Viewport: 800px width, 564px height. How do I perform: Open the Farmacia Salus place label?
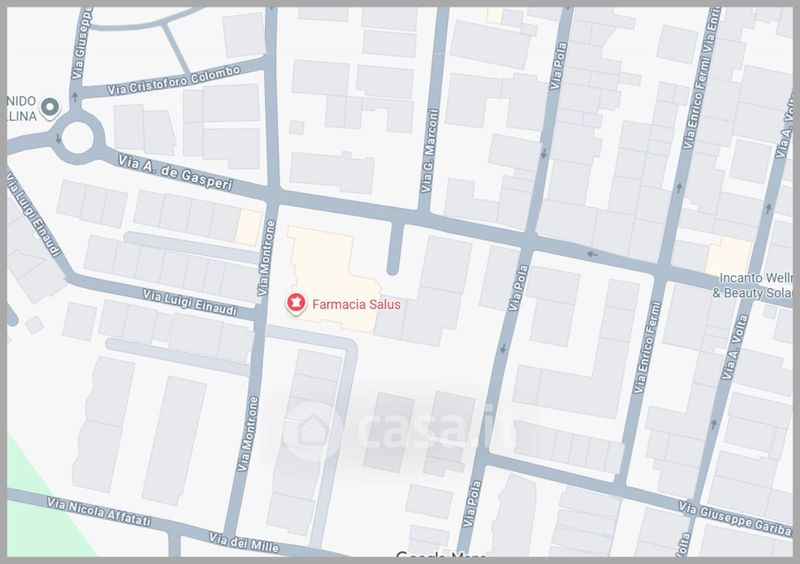pyautogui.click(x=344, y=302)
